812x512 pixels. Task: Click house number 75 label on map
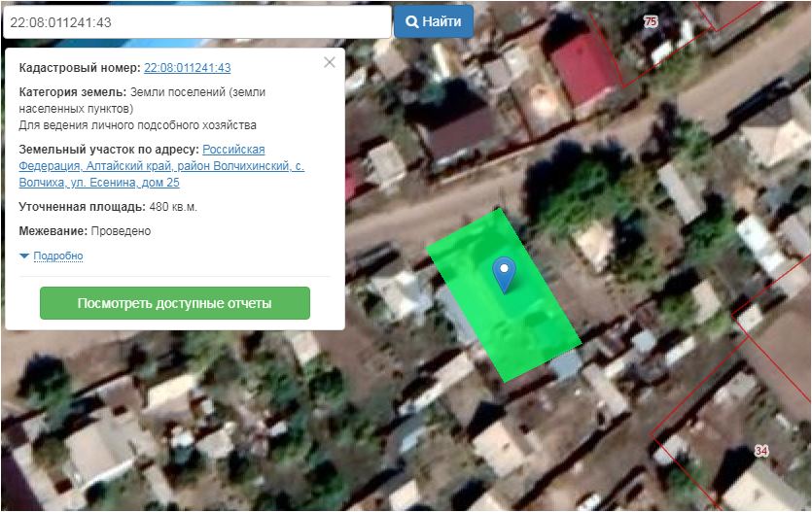coord(651,21)
